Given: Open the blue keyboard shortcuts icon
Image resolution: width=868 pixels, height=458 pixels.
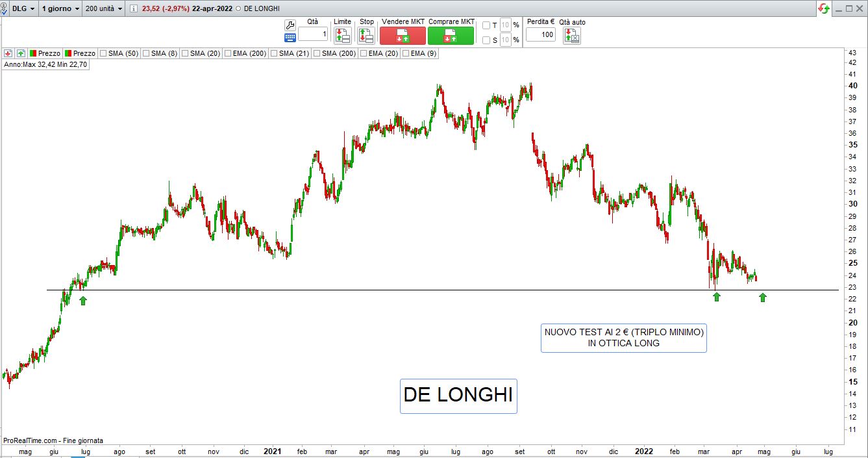Looking at the screenshot, I should click(290, 38).
